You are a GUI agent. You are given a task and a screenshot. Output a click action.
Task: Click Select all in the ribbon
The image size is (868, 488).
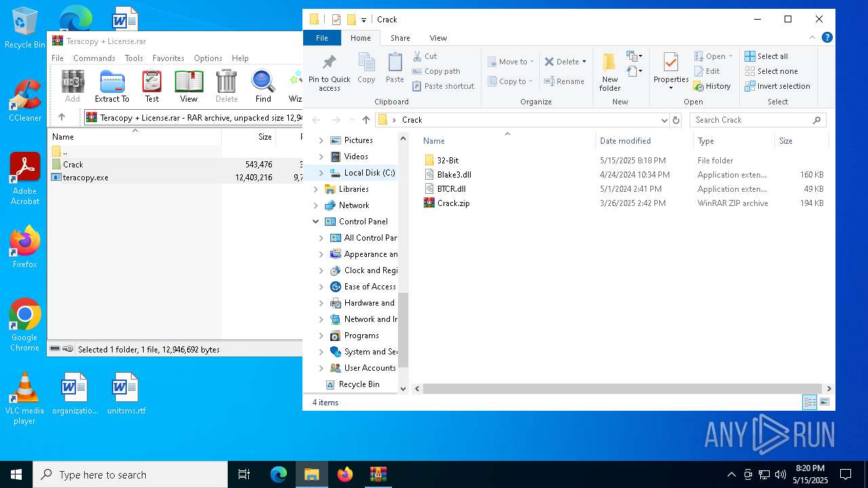(x=766, y=56)
